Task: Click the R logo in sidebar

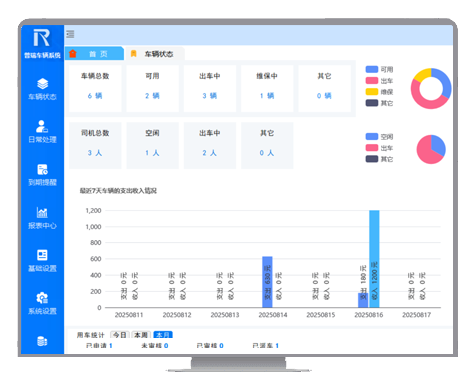Action: (42, 38)
